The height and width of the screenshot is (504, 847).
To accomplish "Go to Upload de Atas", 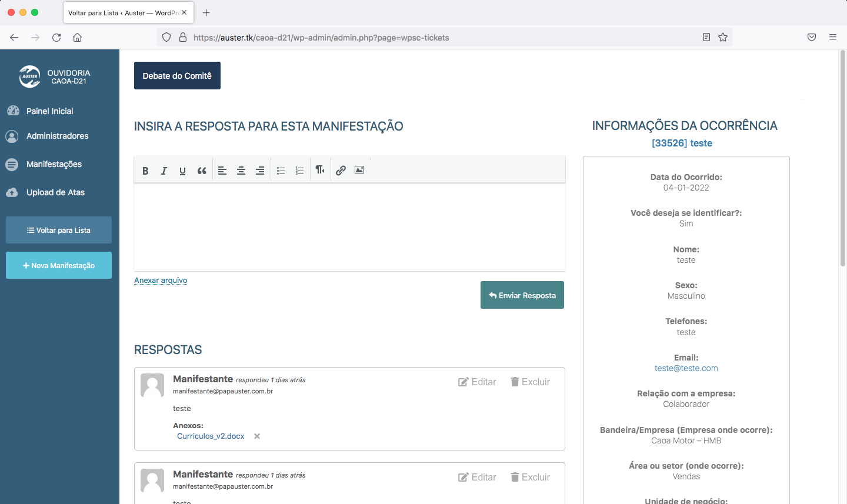I will tap(55, 192).
